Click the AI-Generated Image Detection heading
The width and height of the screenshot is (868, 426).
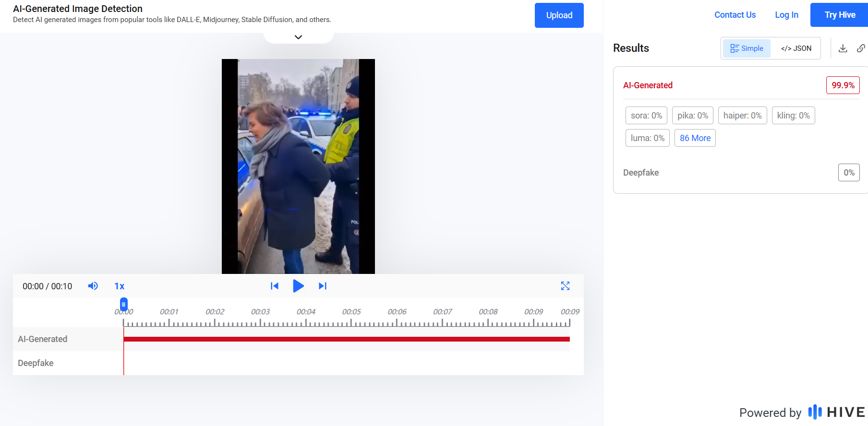(x=78, y=9)
